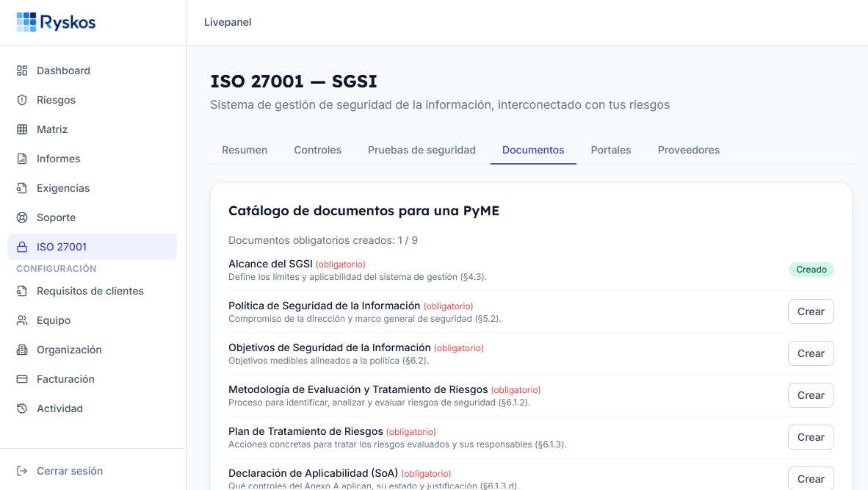Viewport: 868px width, 490px height.
Task: Click 'Documentos obligatorios creados: 1 / 9' text
Action: 322,240
